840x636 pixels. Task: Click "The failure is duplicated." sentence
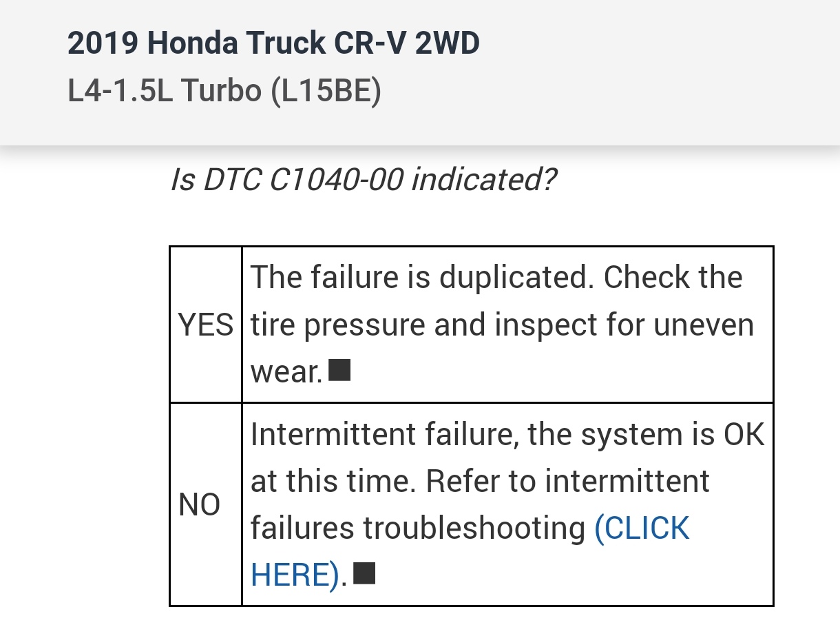(421, 277)
